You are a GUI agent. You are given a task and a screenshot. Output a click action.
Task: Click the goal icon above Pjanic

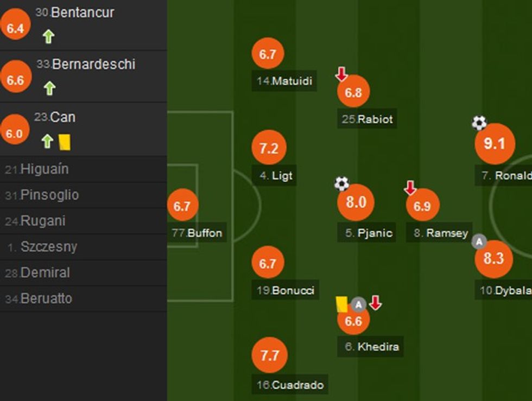tap(341, 184)
